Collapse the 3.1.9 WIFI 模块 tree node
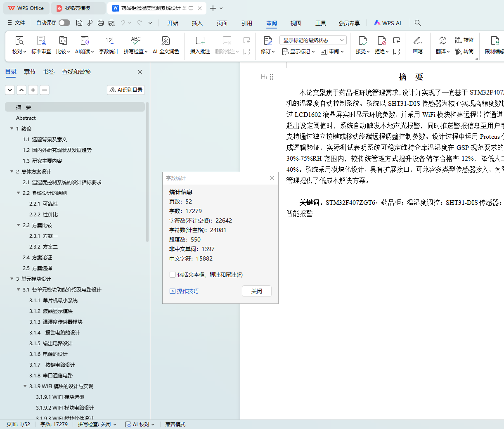Image resolution: width=504 pixels, height=429 pixels. click(25, 386)
